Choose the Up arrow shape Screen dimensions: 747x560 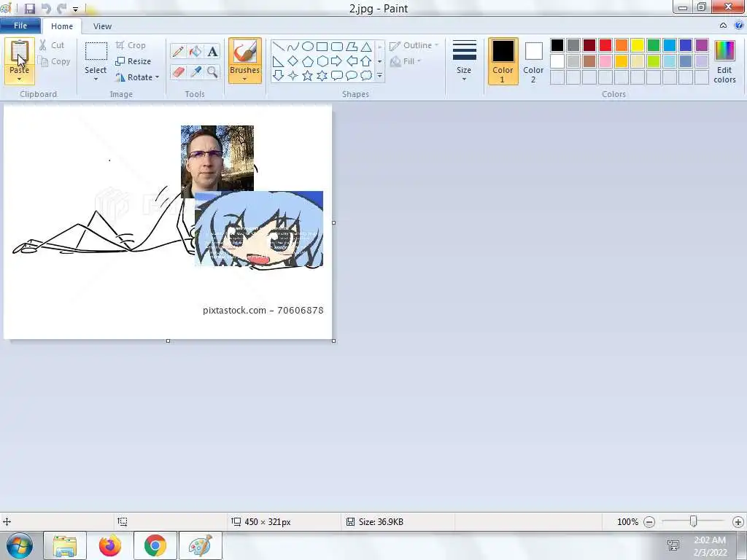(x=366, y=61)
